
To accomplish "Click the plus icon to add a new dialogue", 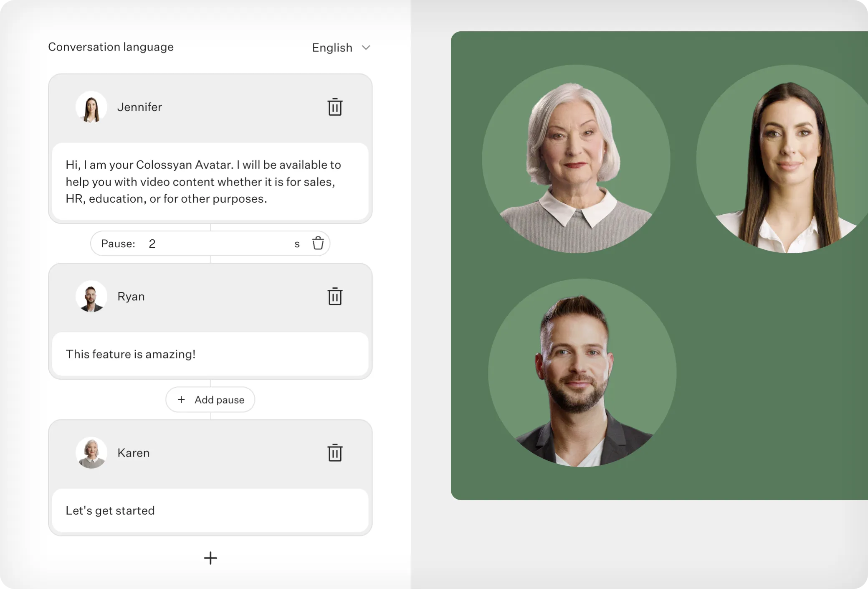I will (x=210, y=558).
